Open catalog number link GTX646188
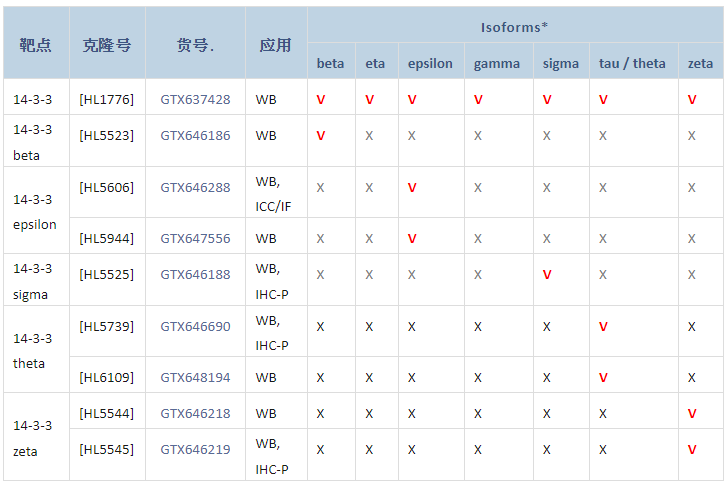Image resolution: width=727 pixels, height=488 pixels. point(195,275)
